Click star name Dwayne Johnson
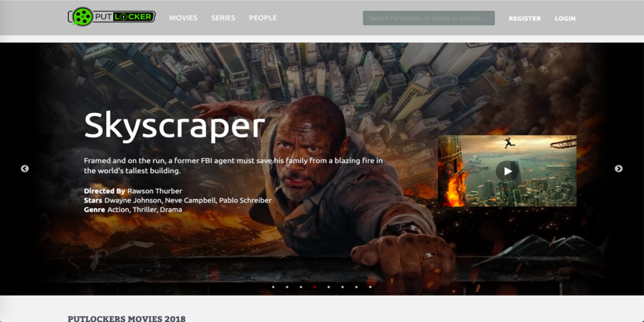Screen dimensions: 644x322 click(135, 200)
